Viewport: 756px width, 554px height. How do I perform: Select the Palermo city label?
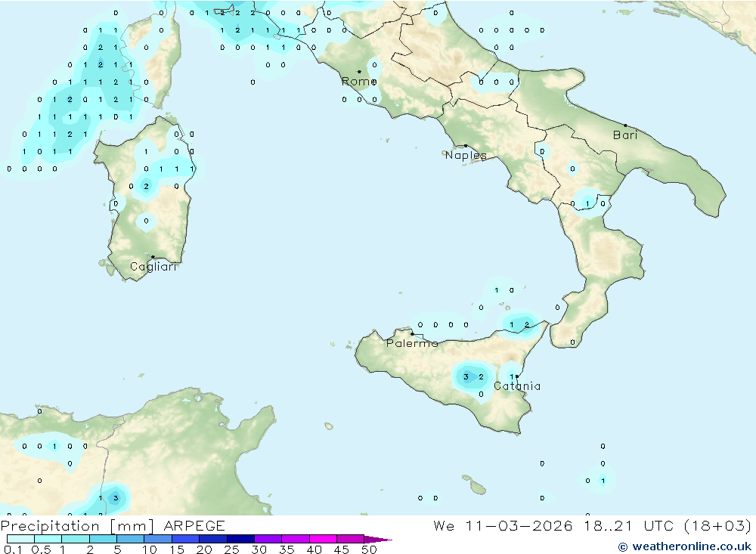(x=411, y=343)
